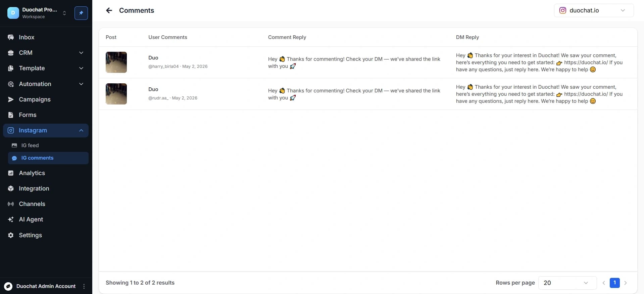Click the @rudr.aa_ · May 2, 2026 text
Viewport: 644px width, 294px height.
click(173, 98)
